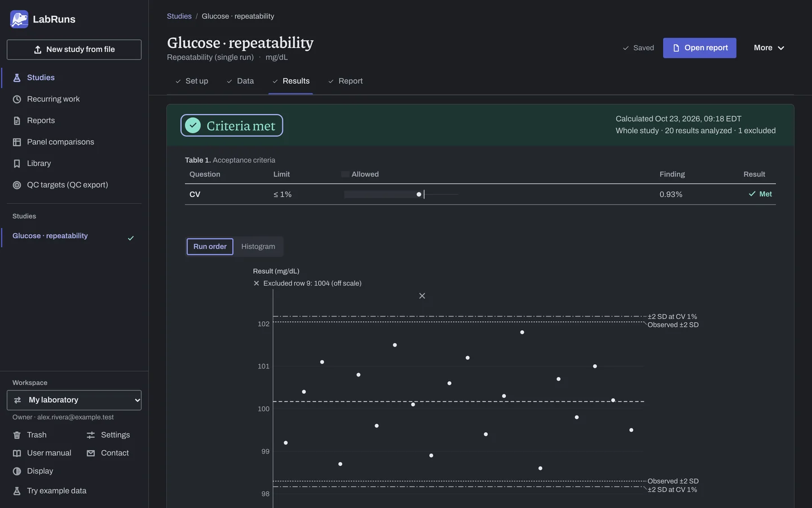
Task: Click the '≤ 1%' limit cell
Action: tap(283, 195)
